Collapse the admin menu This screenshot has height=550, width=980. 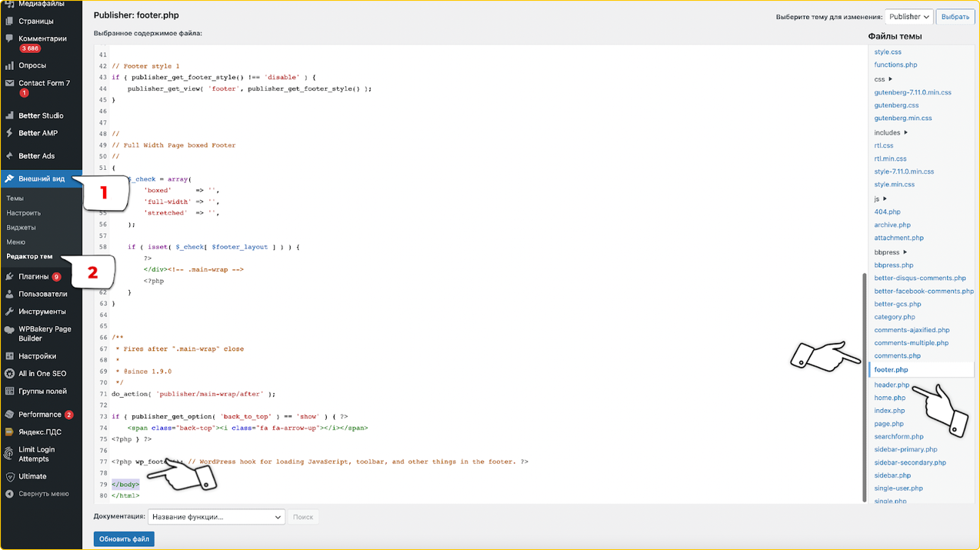(37, 494)
